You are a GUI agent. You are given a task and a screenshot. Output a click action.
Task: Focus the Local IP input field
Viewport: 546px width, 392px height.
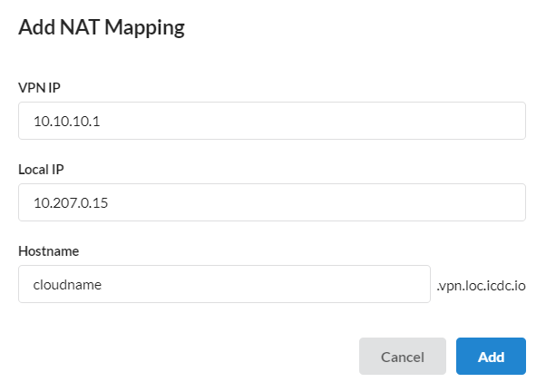tap(272, 202)
